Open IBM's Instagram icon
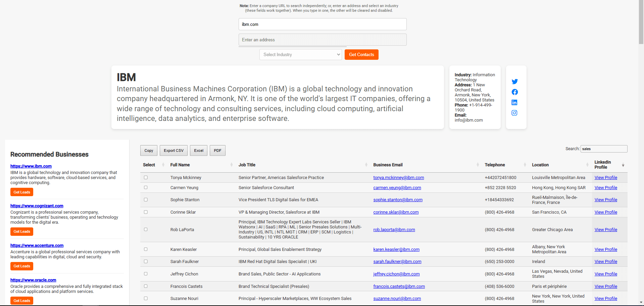Image resolution: width=644 pixels, height=306 pixels. pyautogui.click(x=514, y=113)
